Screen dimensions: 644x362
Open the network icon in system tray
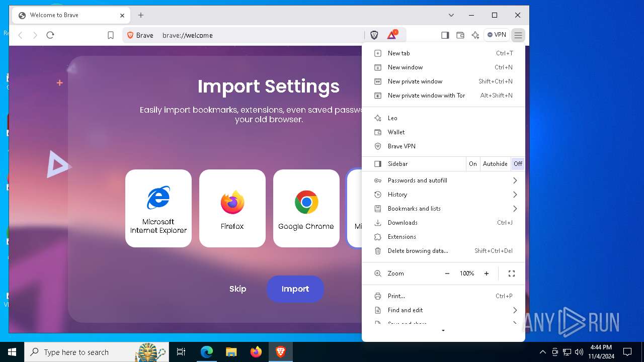point(567,352)
